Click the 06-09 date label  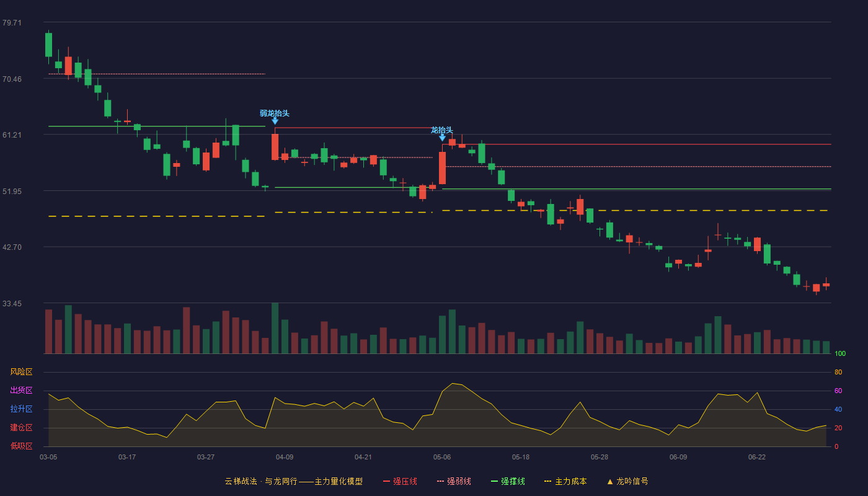[678, 457]
